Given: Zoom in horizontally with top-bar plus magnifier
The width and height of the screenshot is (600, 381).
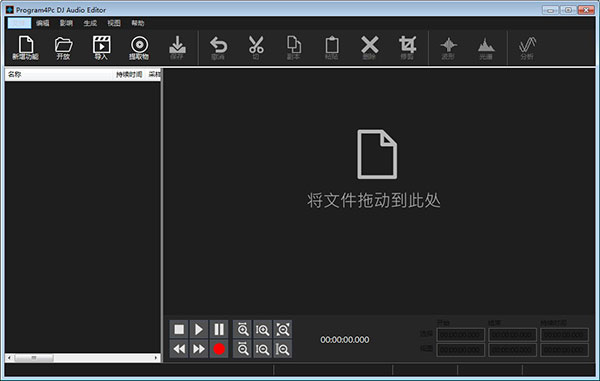Looking at the screenshot, I should click(x=243, y=329).
